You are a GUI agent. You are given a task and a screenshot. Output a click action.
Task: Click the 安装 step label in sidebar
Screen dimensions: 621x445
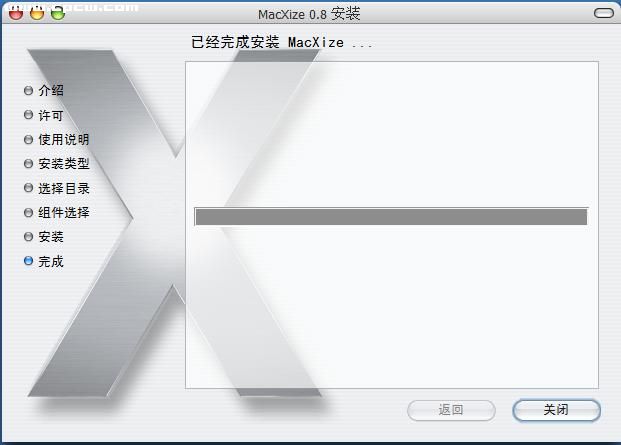point(51,237)
